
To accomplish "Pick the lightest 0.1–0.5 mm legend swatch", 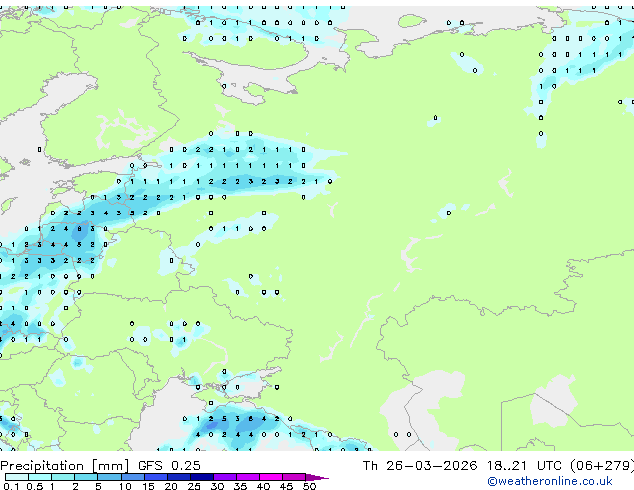I will [x=17, y=477].
